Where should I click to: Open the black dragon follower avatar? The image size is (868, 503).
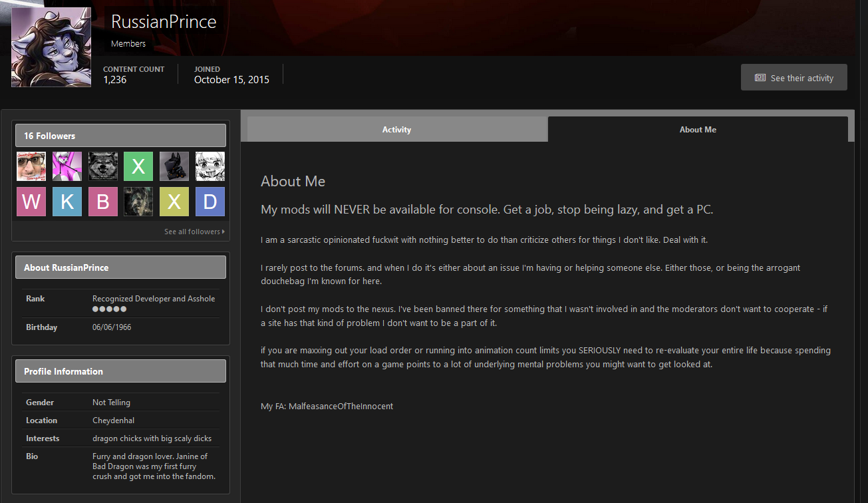pos(174,166)
